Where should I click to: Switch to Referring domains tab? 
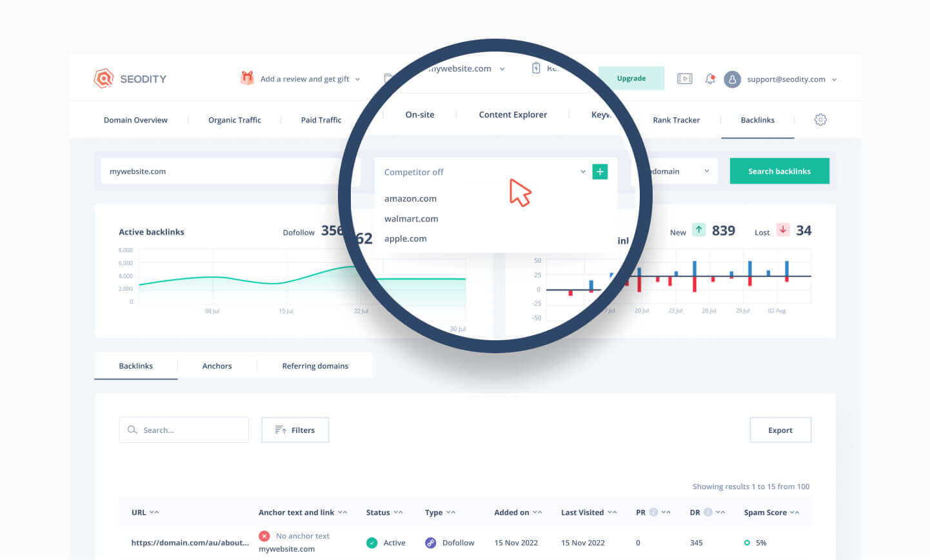315,366
